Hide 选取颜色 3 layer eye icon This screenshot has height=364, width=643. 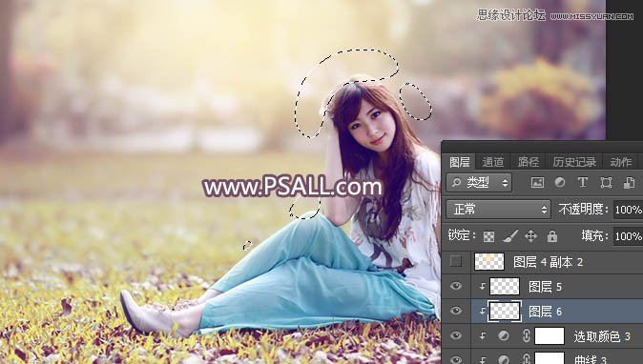(x=456, y=335)
